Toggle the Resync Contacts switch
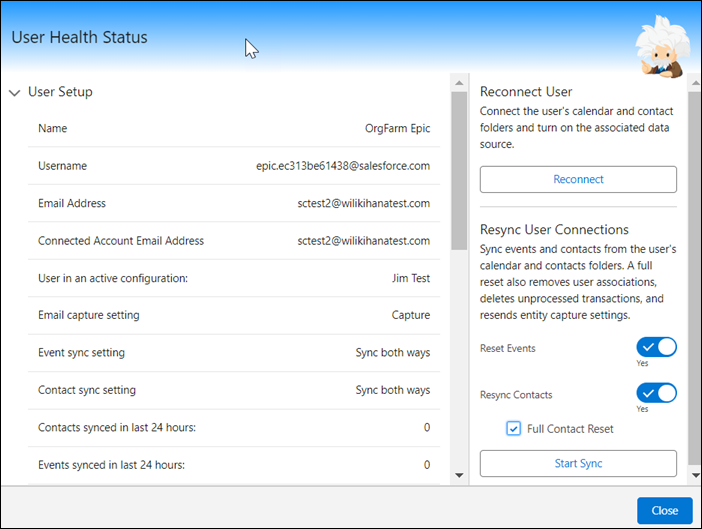Image resolution: width=702 pixels, height=529 pixels. click(x=656, y=393)
